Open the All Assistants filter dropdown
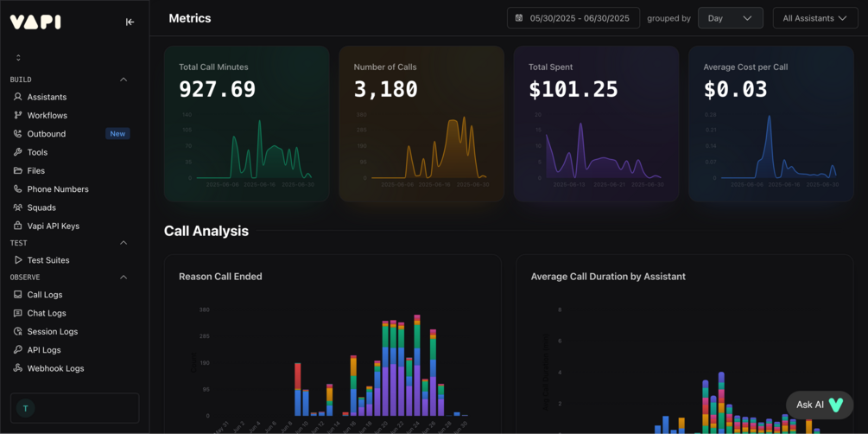868x434 pixels. point(814,18)
